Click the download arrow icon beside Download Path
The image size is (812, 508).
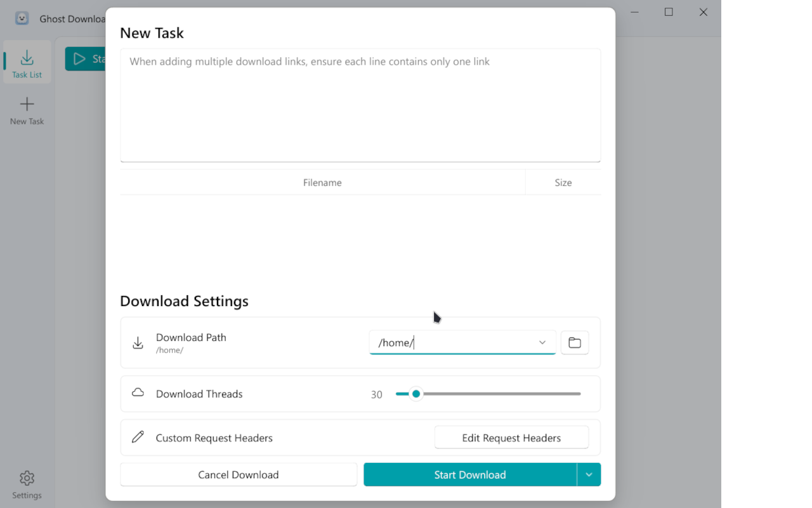(138, 343)
